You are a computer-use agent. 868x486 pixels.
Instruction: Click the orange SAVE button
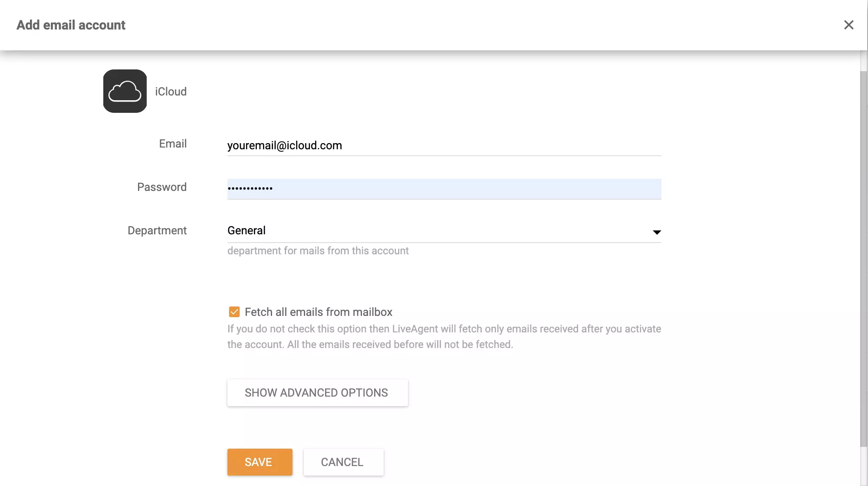click(x=260, y=462)
